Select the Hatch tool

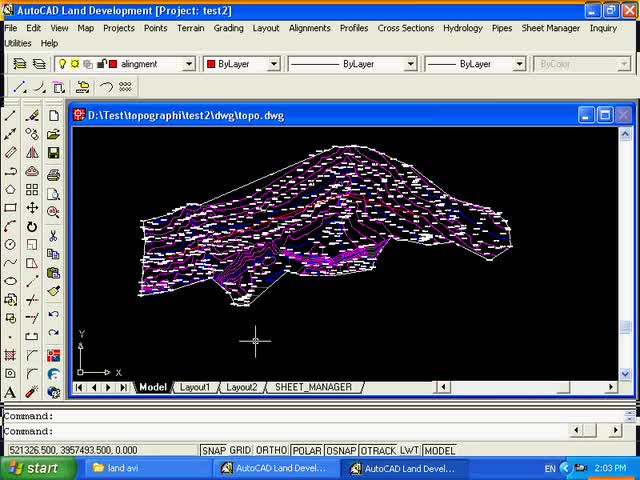(x=10, y=355)
